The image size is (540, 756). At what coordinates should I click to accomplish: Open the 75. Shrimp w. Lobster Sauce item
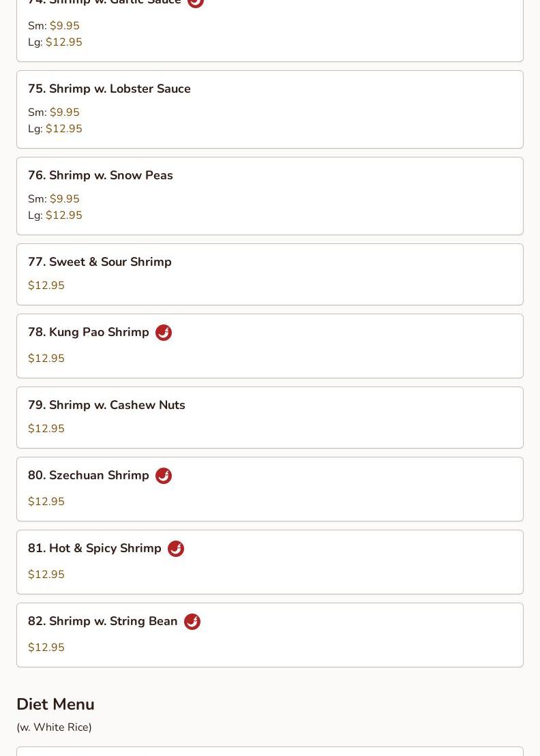[x=109, y=89]
